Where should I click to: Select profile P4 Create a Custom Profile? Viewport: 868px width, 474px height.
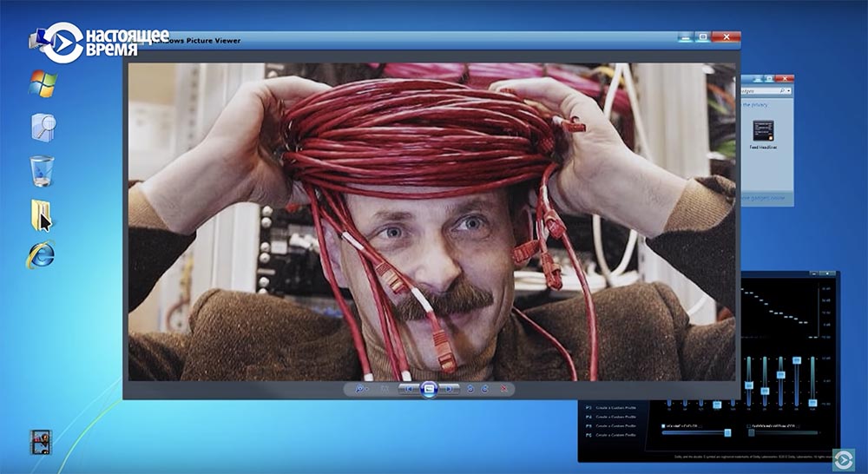click(610, 417)
